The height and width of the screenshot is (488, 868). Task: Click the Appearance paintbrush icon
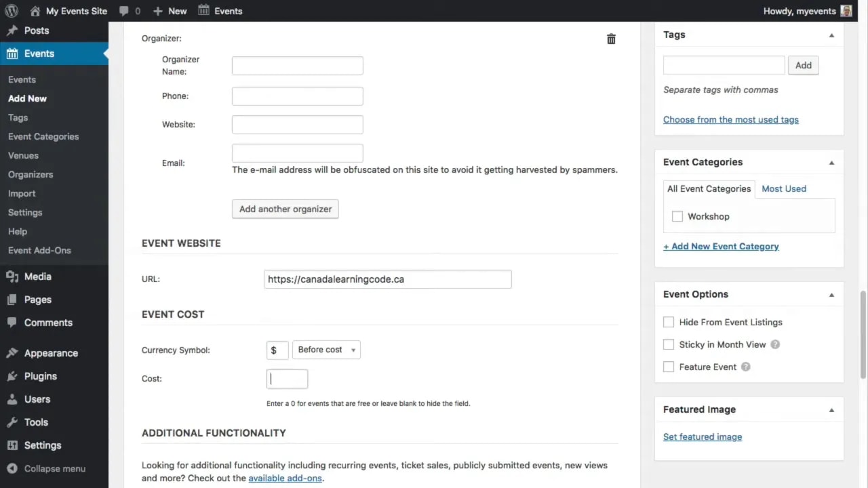(12, 353)
